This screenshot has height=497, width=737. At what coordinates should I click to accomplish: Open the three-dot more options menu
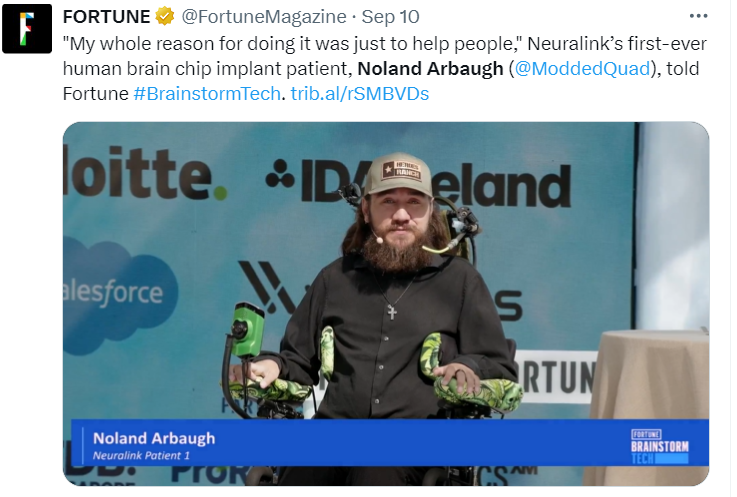698,16
